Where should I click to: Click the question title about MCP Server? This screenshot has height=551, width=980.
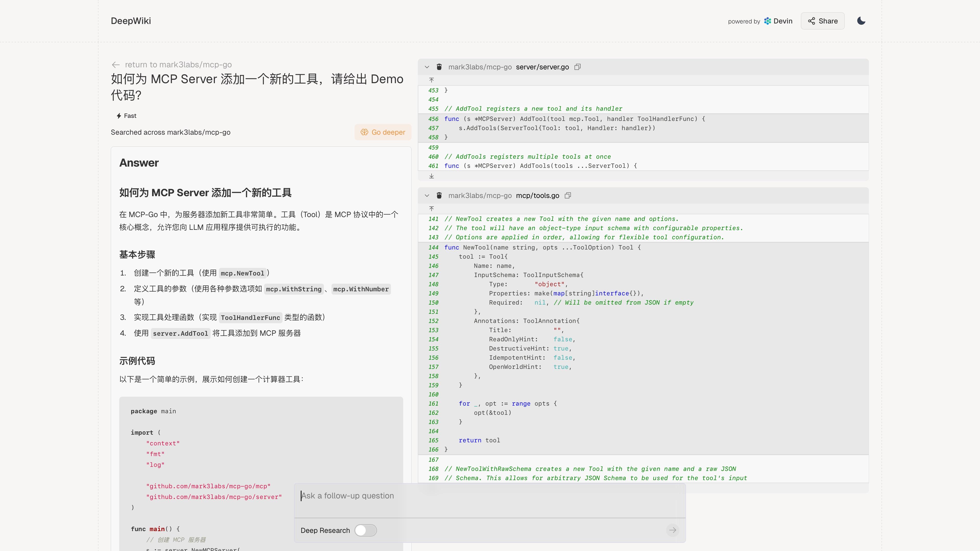tap(257, 87)
